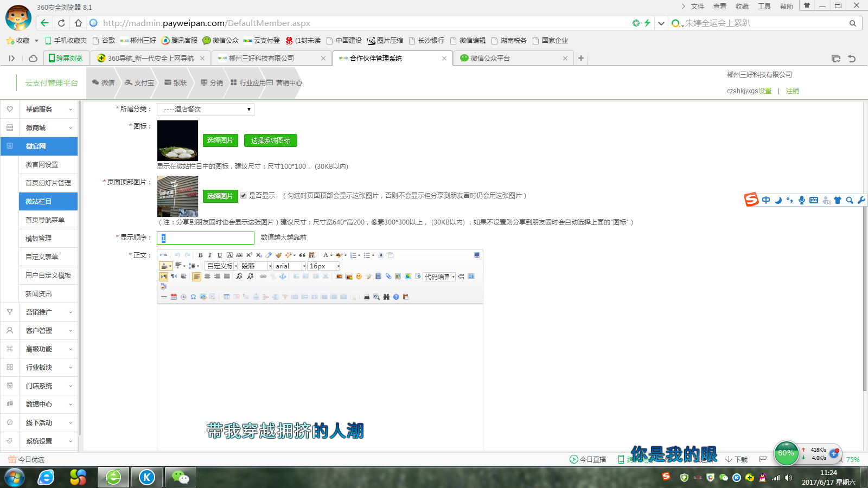Open the 所属分类 category dropdown
This screenshot has height=488, width=868.
click(x=206, y=110)
